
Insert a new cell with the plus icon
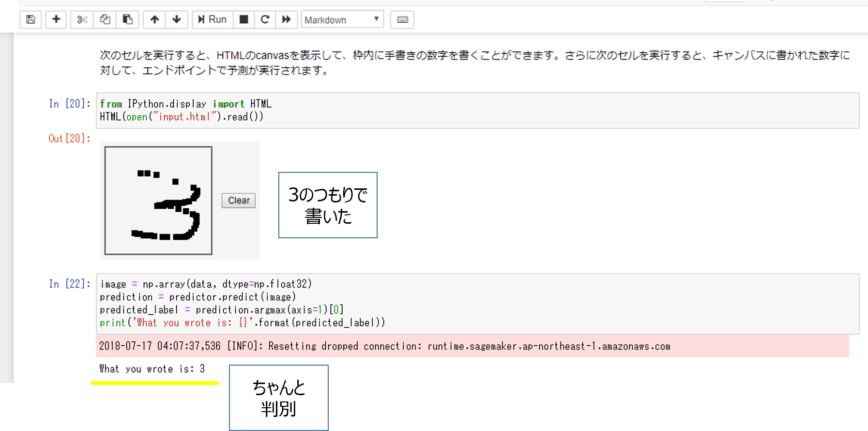coord(56,19)
